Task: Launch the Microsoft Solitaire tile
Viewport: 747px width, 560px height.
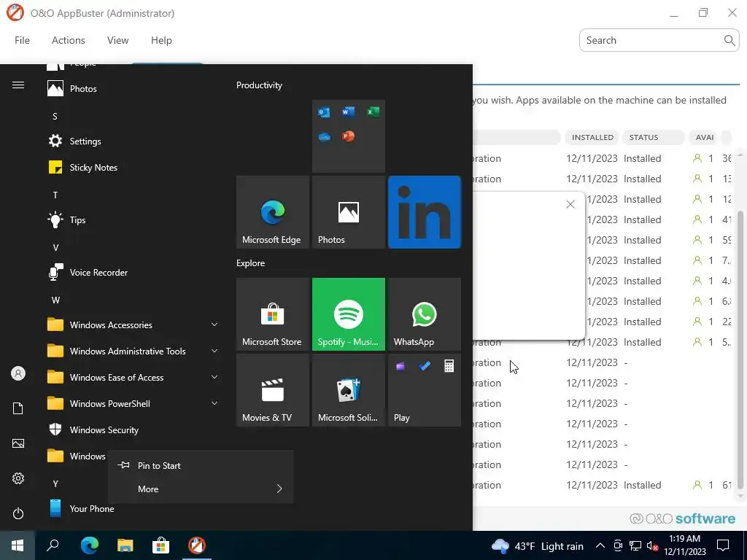Action: coord(348,390)
